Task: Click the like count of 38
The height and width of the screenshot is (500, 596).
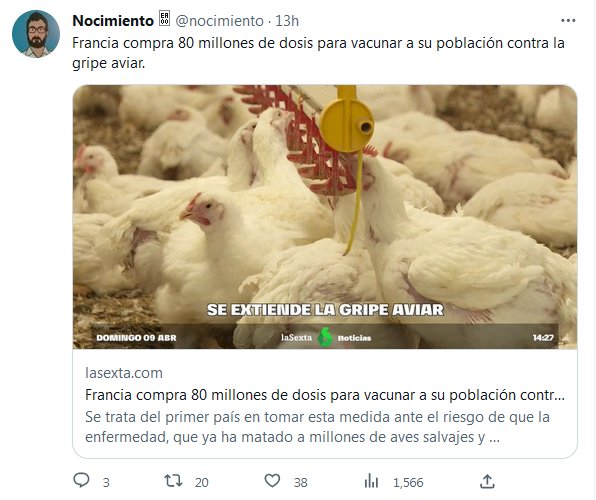Action: click(x=300, y=483)
